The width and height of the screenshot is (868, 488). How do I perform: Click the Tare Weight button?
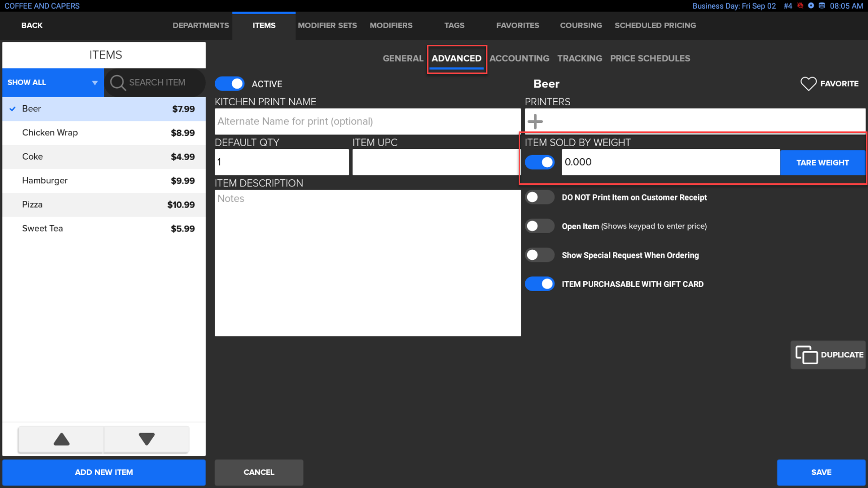point(822,163)
